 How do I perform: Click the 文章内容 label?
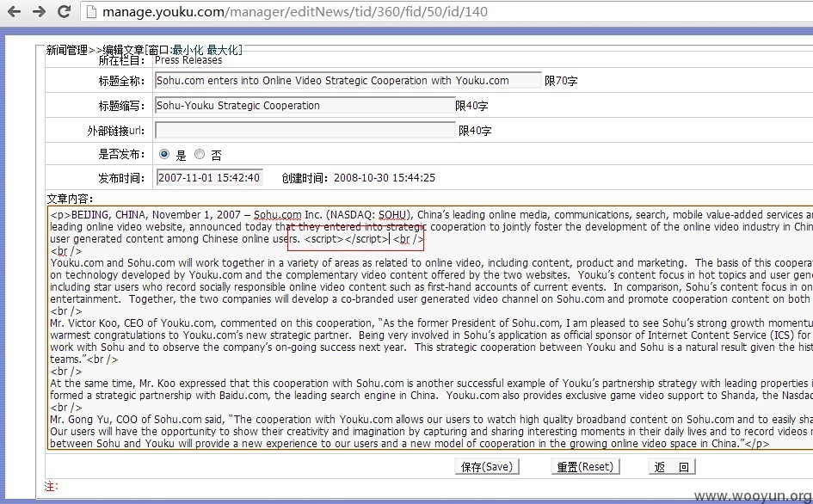[x=70, y=199]
